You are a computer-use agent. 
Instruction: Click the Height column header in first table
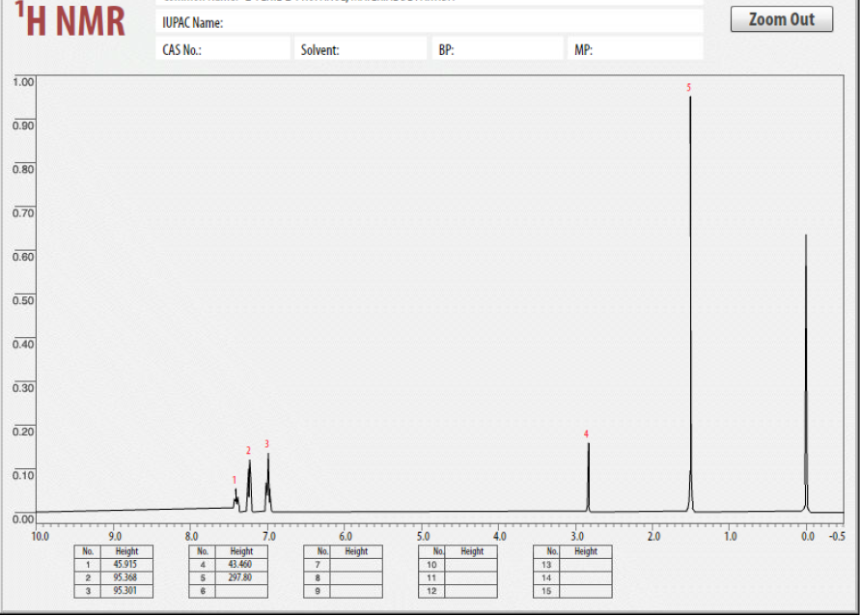125,551
